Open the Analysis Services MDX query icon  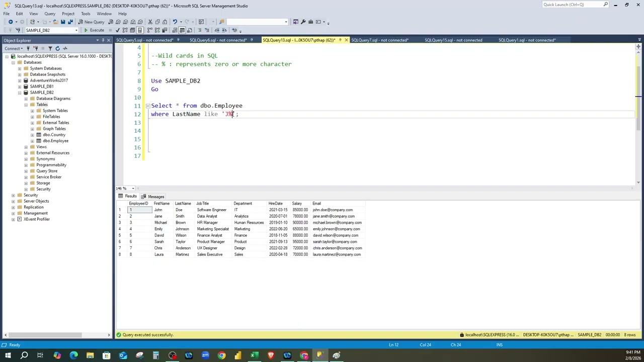point(118,22)
